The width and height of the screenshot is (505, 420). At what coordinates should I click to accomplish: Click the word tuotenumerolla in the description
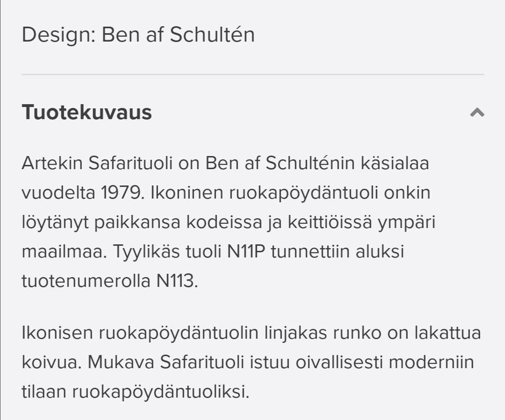[86, 281]
